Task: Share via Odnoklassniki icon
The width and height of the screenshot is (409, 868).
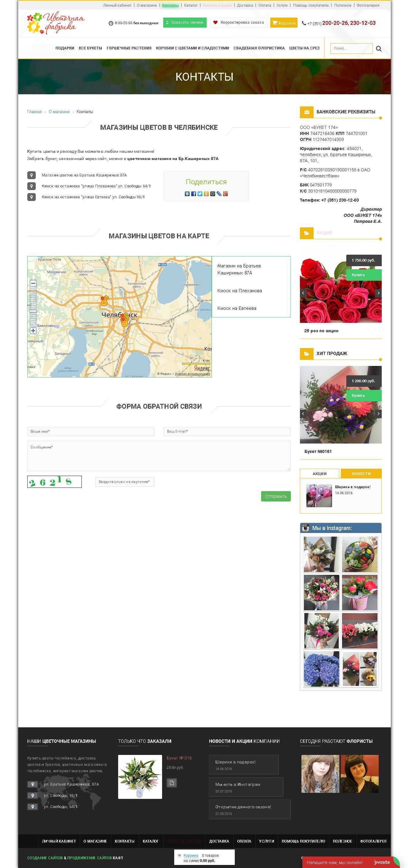Action: pyautogui.click(x=206, y=194)
